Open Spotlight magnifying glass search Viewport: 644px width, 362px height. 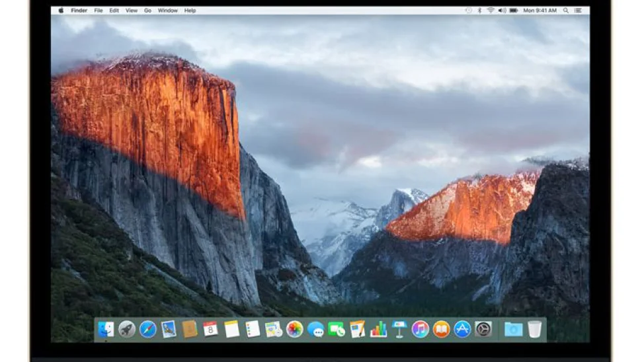565,11
